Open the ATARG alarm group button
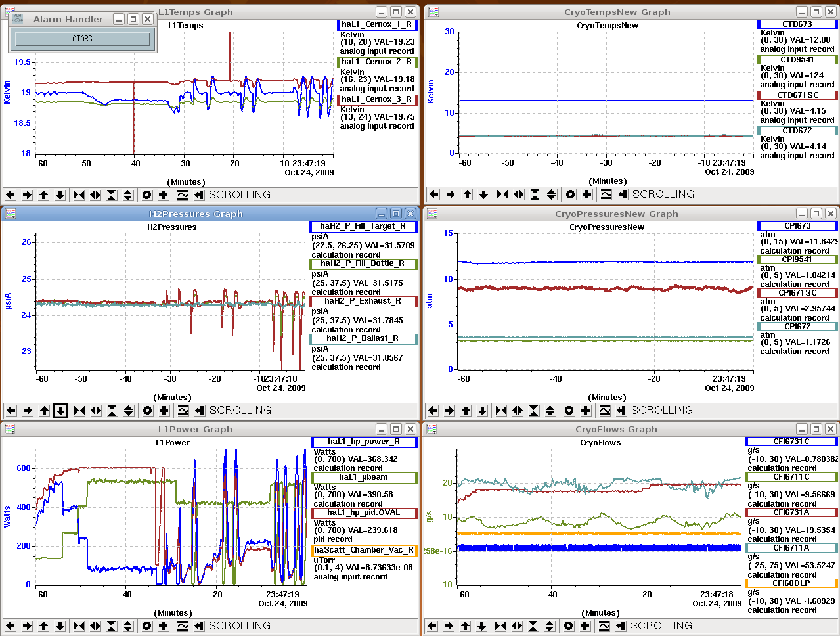Image resolution: width=840 pixels, height=636 pixels. pos(83,39)
